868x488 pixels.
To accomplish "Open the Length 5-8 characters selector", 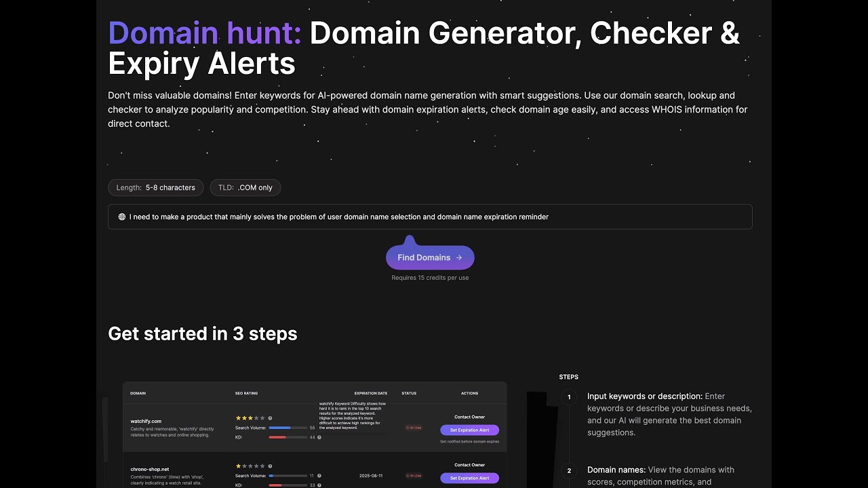I will click(x=156, y=188).
